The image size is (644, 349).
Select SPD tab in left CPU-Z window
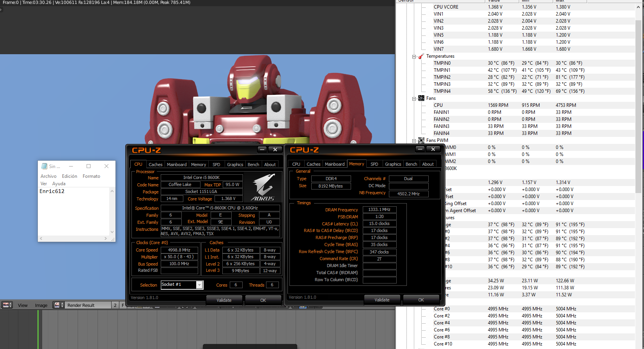(216, 165)
